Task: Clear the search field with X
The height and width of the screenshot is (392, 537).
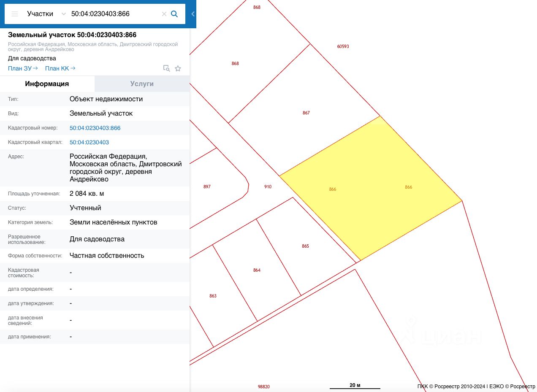Action: 164,14
